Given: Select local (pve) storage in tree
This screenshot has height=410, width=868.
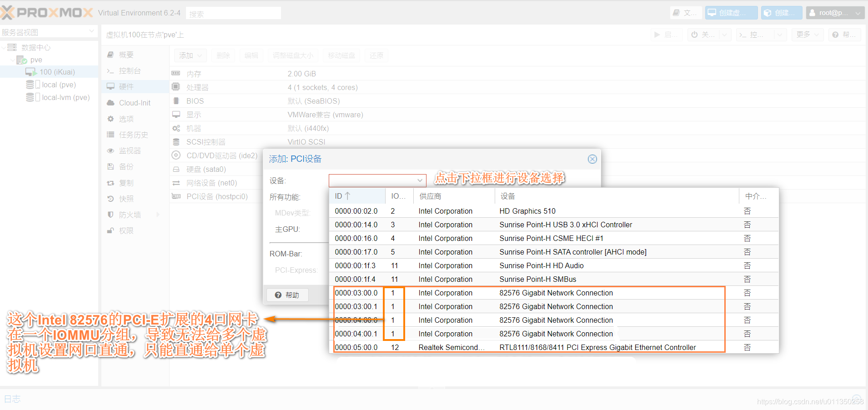Looking at the screenshot, I should click(49, 85).
